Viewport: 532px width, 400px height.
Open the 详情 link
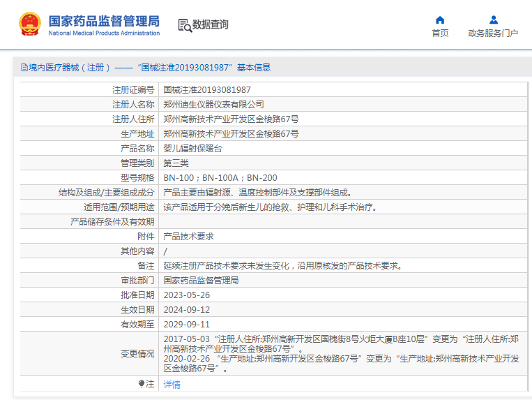pos(172,385)
